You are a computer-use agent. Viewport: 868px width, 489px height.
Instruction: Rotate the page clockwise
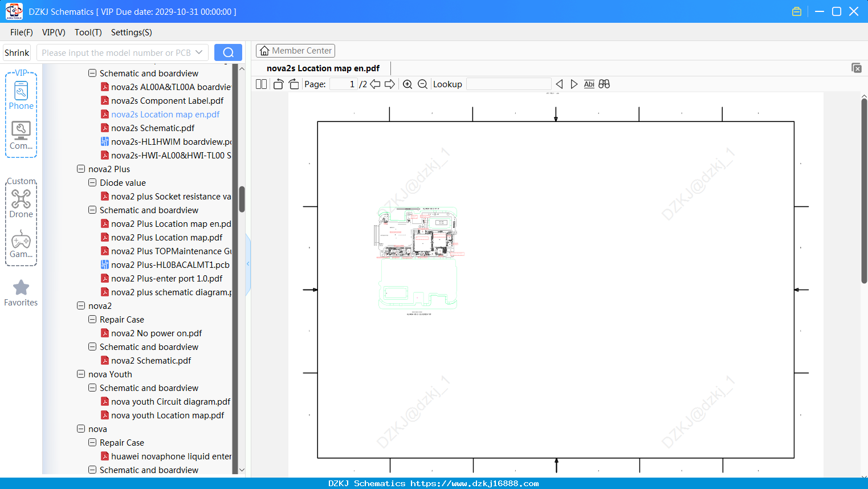tap(294, 84)
